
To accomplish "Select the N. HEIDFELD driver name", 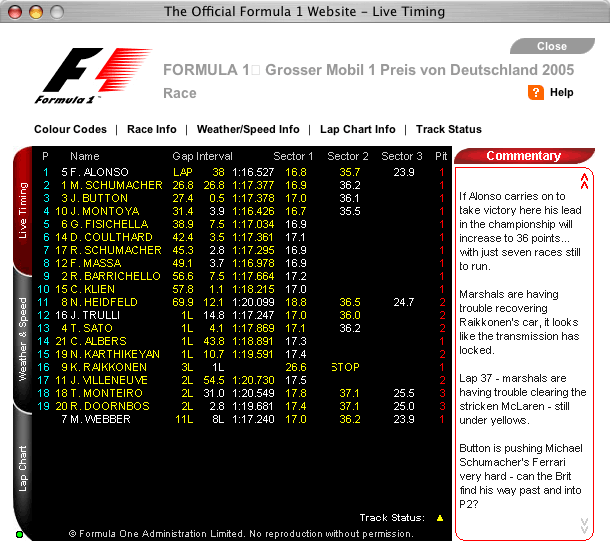I will pyautogui.click(x=104, y=302).
